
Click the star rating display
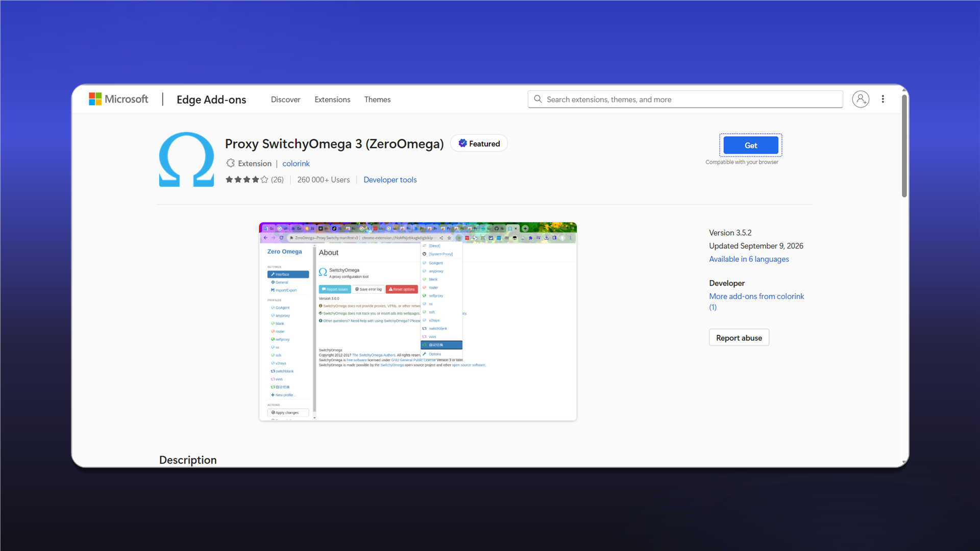tap(247, 180)
